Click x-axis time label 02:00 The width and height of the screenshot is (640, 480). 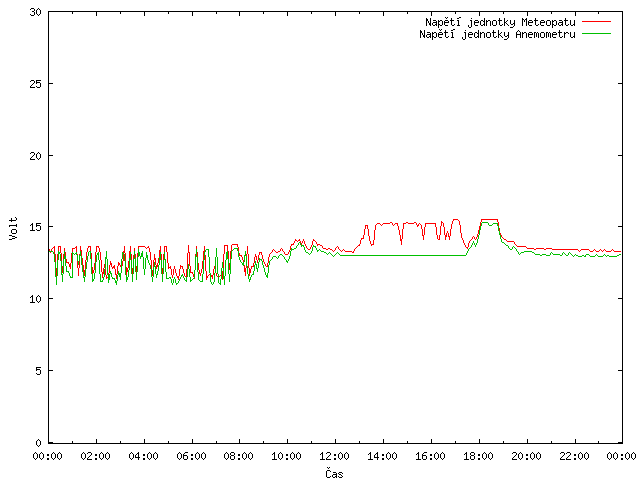(x=96, y=456)
